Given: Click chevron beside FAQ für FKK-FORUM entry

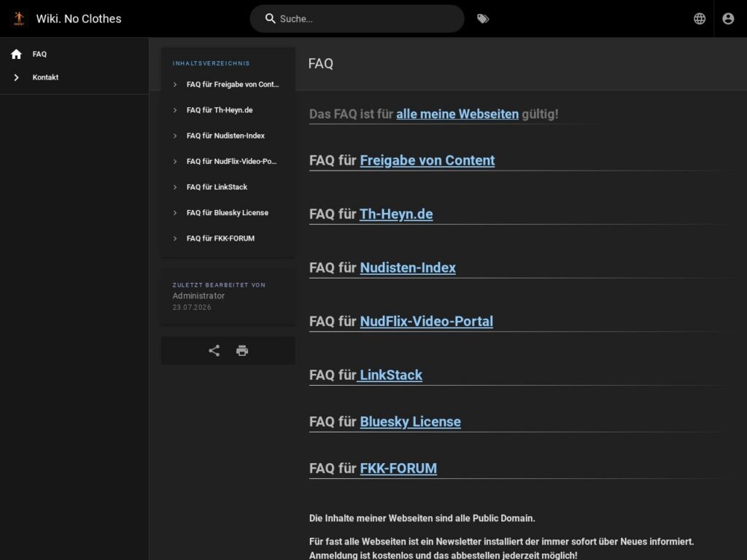Looking at the screenshot, I should 175,238.
